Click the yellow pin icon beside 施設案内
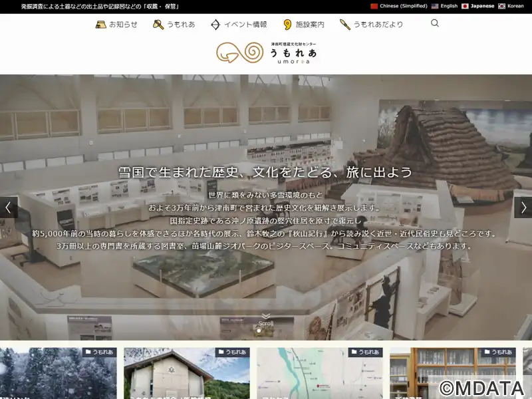This screenshot has width=532, height=399. click(287, 25)
